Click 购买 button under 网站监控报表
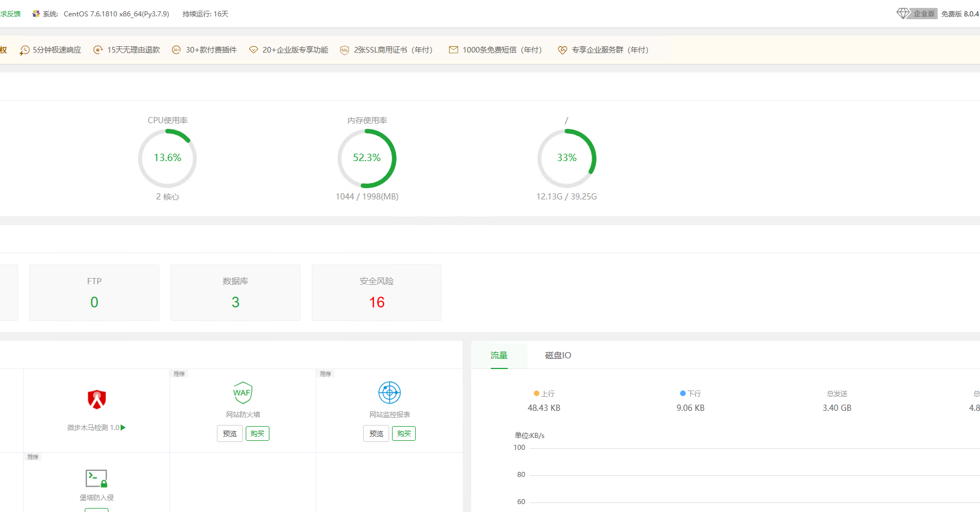This screenshot has height=512, width=980. point(404,433)
